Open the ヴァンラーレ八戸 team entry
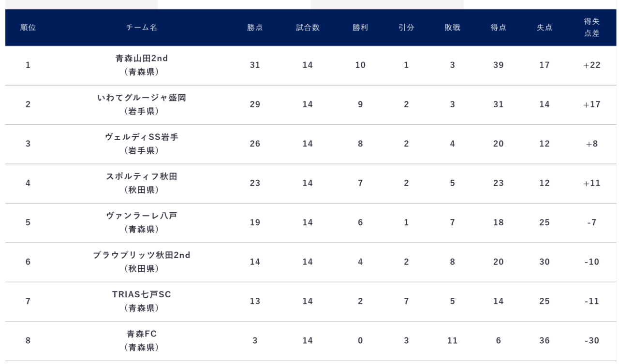 point(142,216)
